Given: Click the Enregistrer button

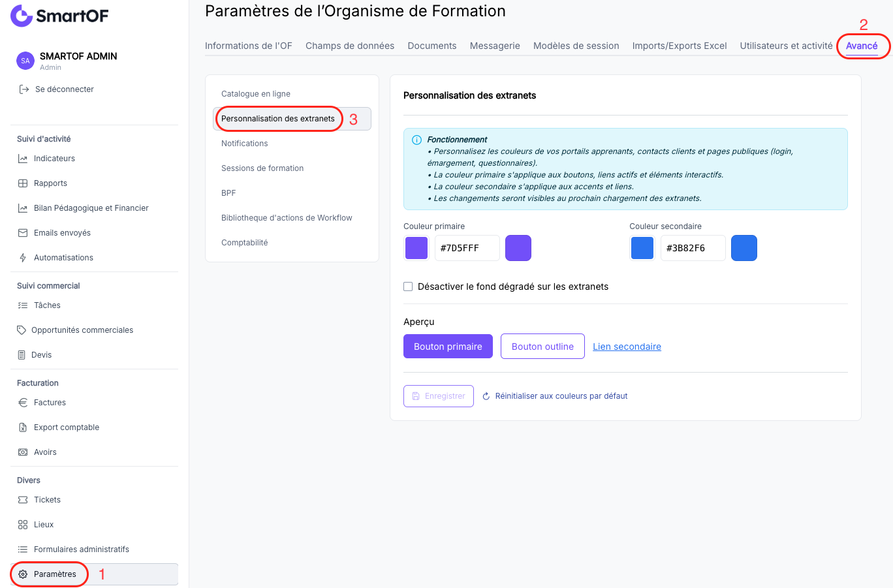Looking at the screenshot, I should [439, 396].
